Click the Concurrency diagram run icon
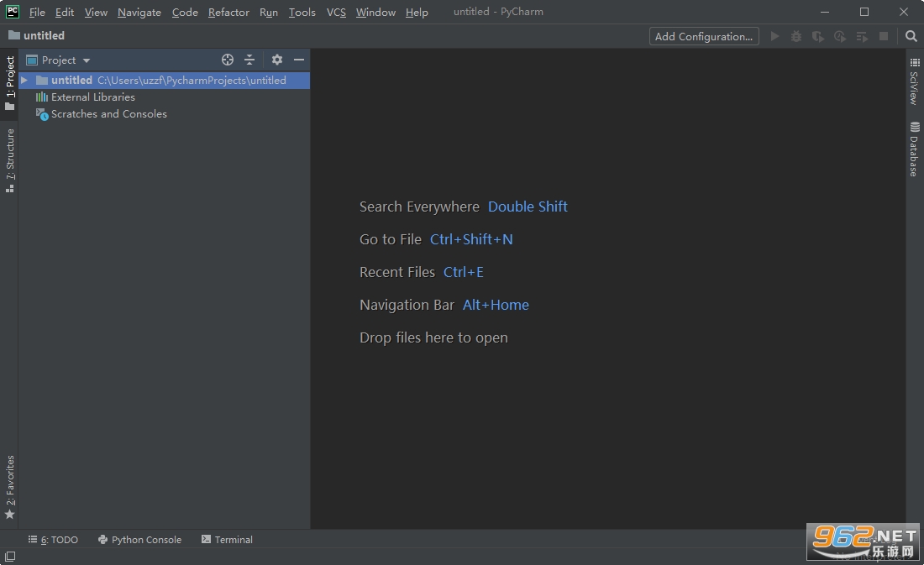924x565 pixels. pyautogui.click(x=862, y=37)
